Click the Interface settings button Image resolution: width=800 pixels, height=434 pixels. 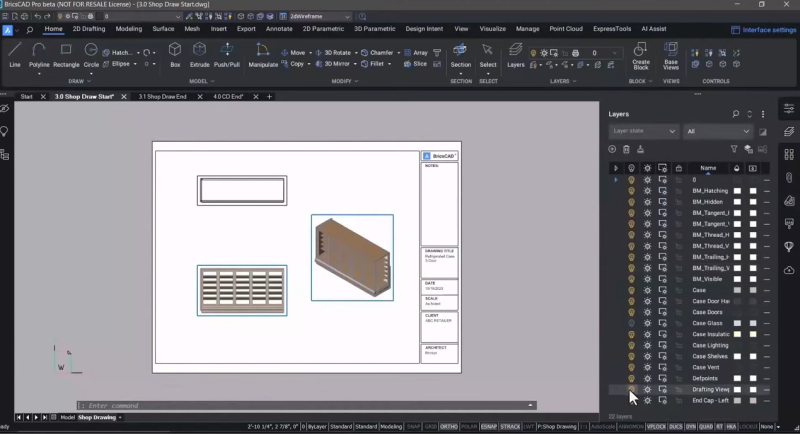[x=764, y=30]
